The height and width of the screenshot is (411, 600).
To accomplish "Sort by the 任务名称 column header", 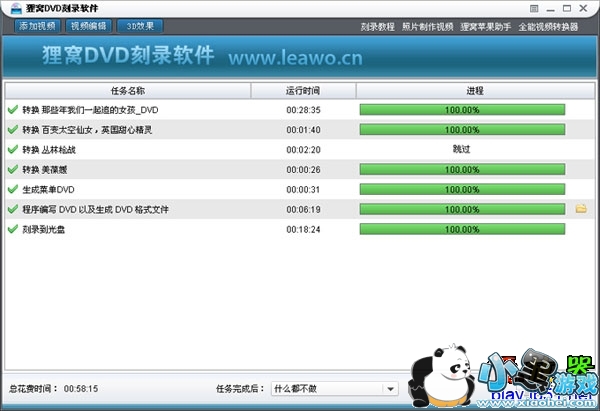I will (128, 91).
